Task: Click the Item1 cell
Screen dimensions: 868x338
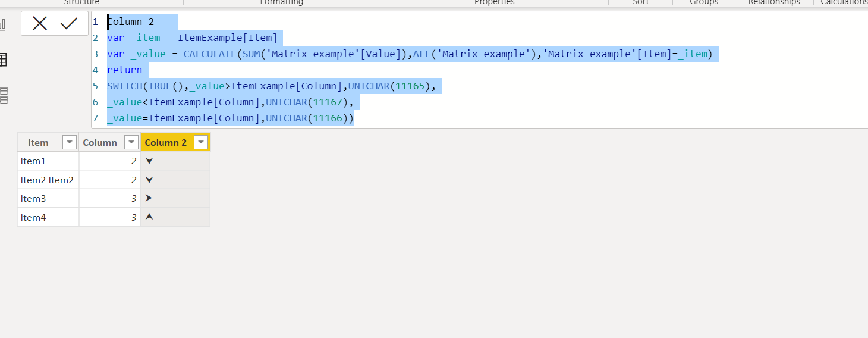Action: (x=48, y=161)
